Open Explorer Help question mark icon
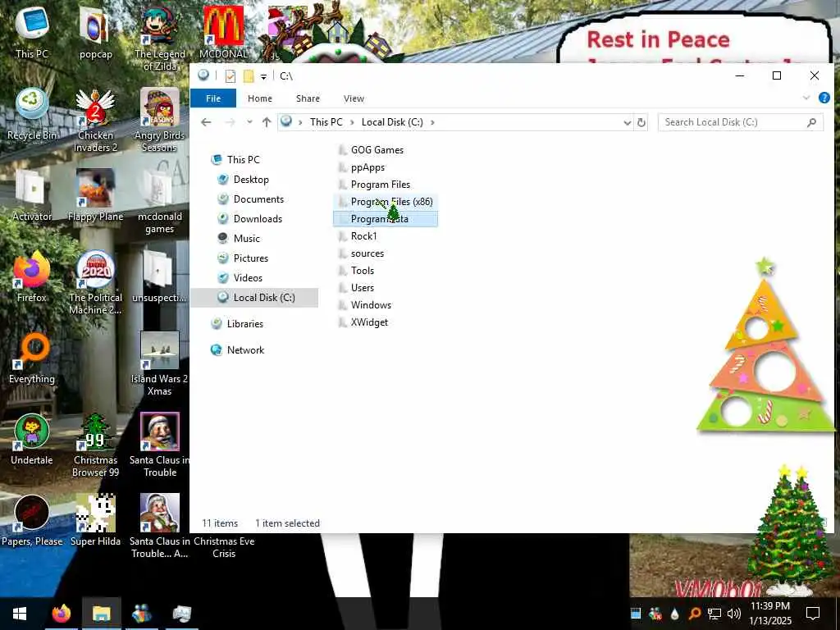The width and height of the screenshot is (840, 630). [x=824, y=98]
